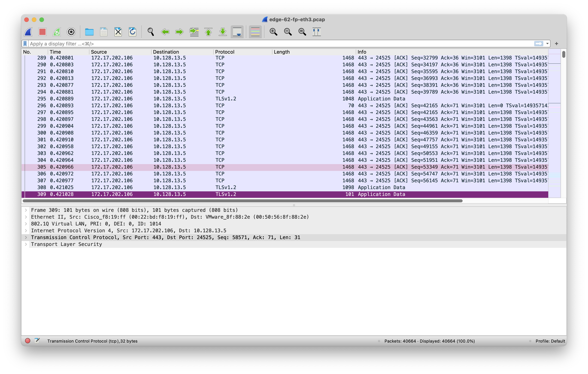The height and width of the screenshot is (374, 588).
Task: Expand the Transmission Control Protocol section
Action: [x=26, y=237]
